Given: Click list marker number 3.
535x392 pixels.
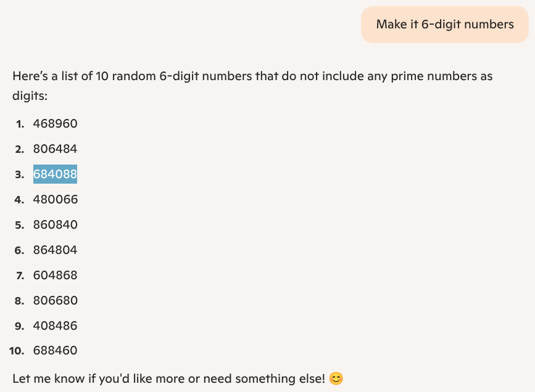Looking at the screenshot, I should [x=20, y=174].
